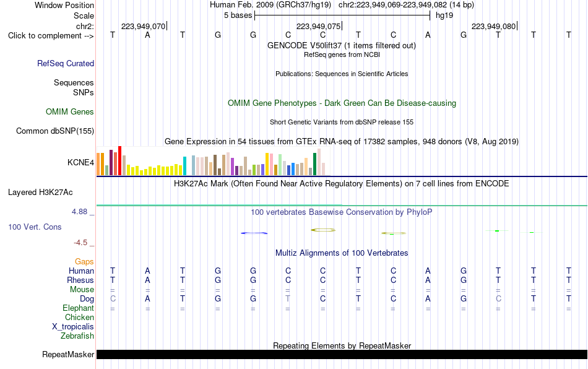
Task: Select the 223,949,080 ruler coordinate
Action: point(493,26)
